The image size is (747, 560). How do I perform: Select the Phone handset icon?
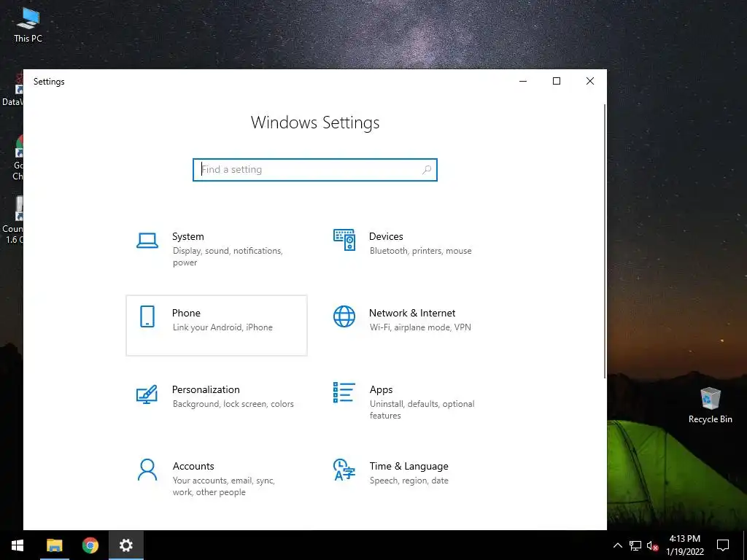tap(147, 316)
